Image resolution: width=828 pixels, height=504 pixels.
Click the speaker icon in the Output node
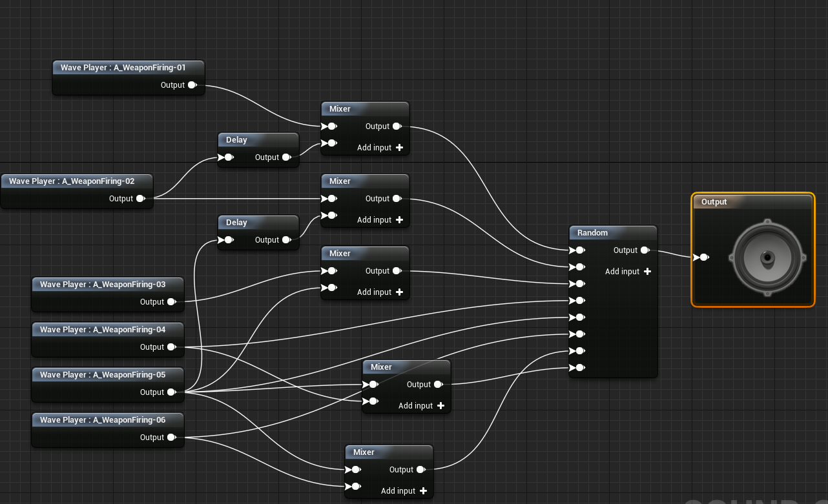(x=767, y=257)
